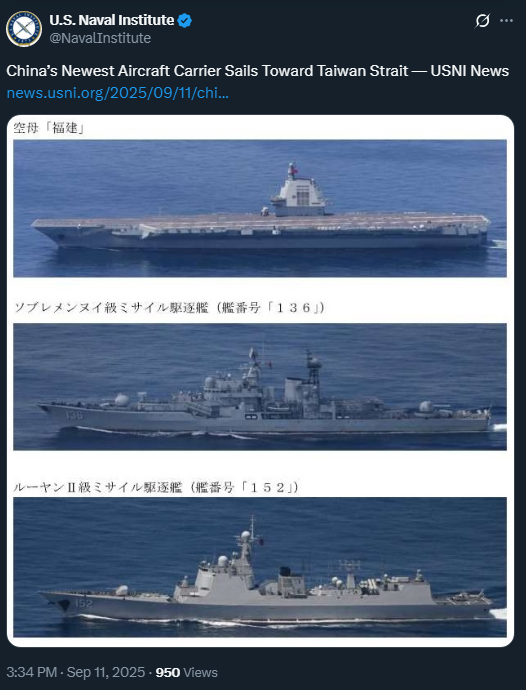Click hull number 152 on the destroyer

[x=84, y=603]
